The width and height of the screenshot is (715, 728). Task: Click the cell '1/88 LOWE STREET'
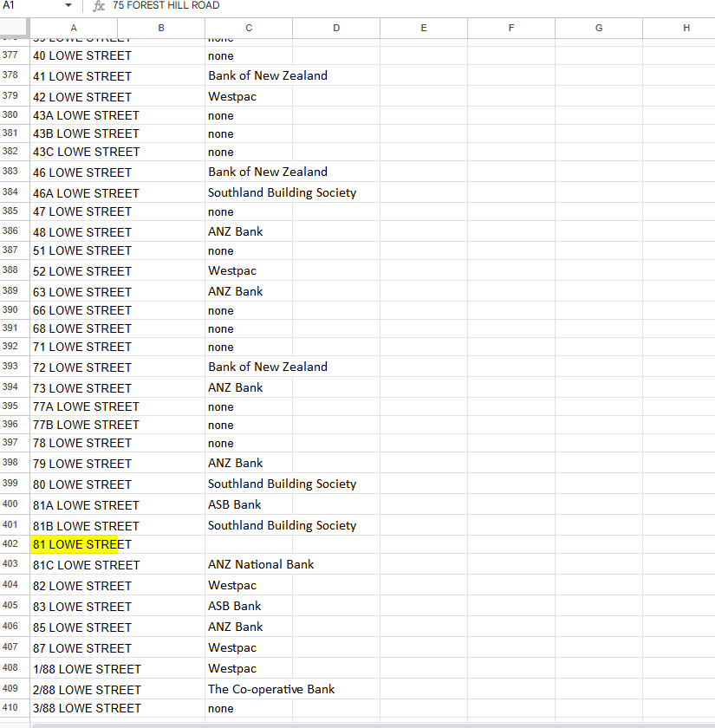coord(74,668)
